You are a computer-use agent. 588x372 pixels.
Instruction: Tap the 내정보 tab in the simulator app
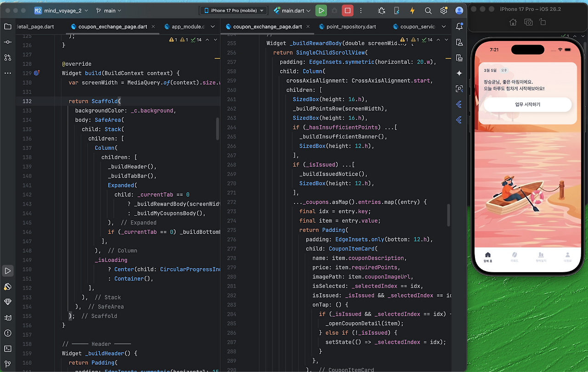click(568, 257)
